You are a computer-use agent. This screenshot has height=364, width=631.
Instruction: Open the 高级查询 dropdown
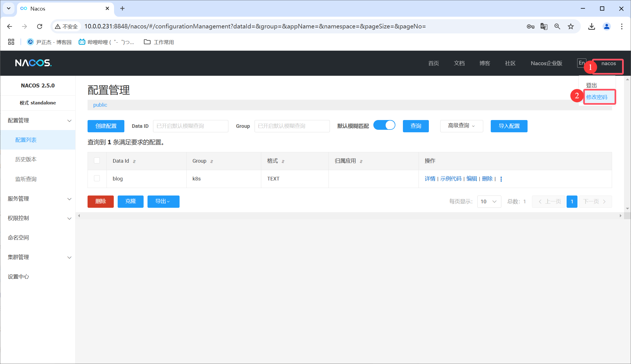461,126
